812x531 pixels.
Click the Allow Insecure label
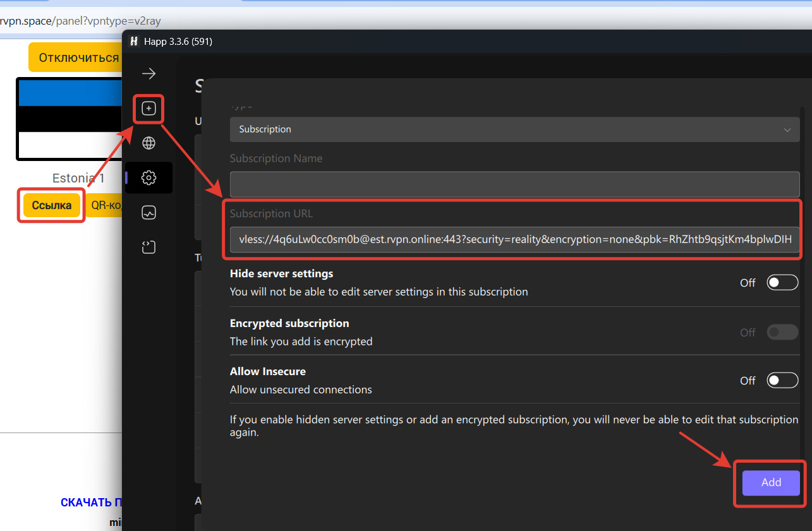[268, 371]
